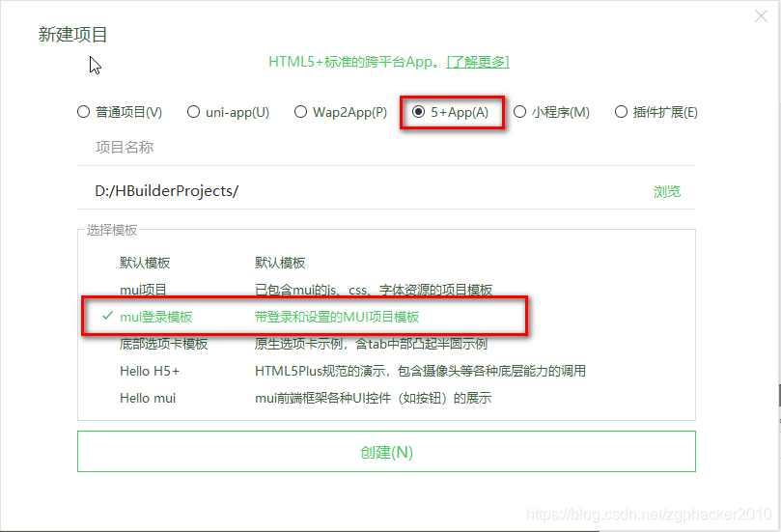
Task: Open the 了解更多 link
Action: (478, 62)
